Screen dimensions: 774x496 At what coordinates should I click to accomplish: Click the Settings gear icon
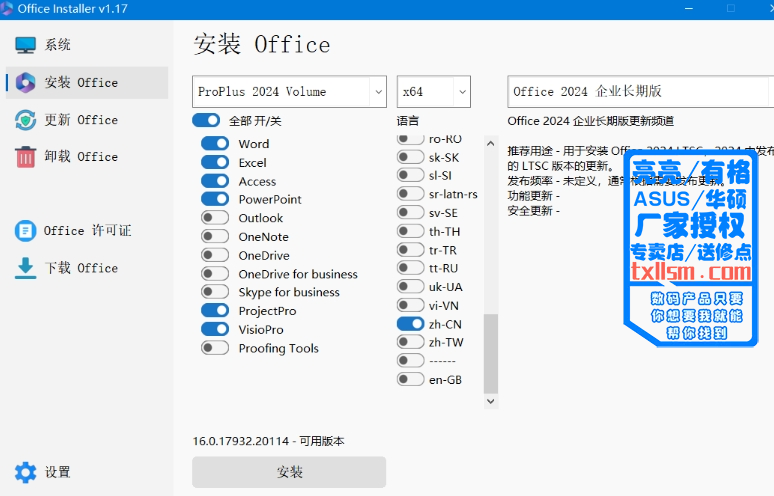point(25,472)
